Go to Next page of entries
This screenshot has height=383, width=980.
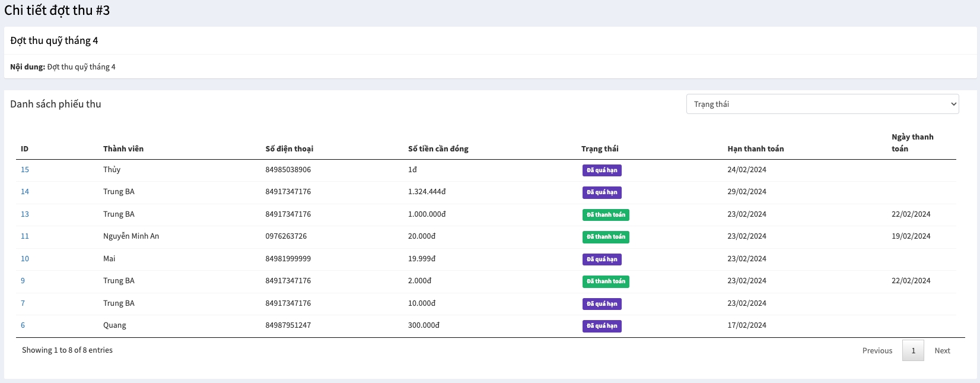click(942, 351)
